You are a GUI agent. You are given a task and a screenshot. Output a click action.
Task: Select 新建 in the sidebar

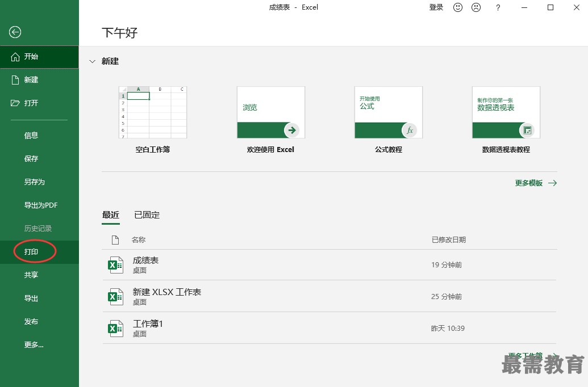click(39, 80)
